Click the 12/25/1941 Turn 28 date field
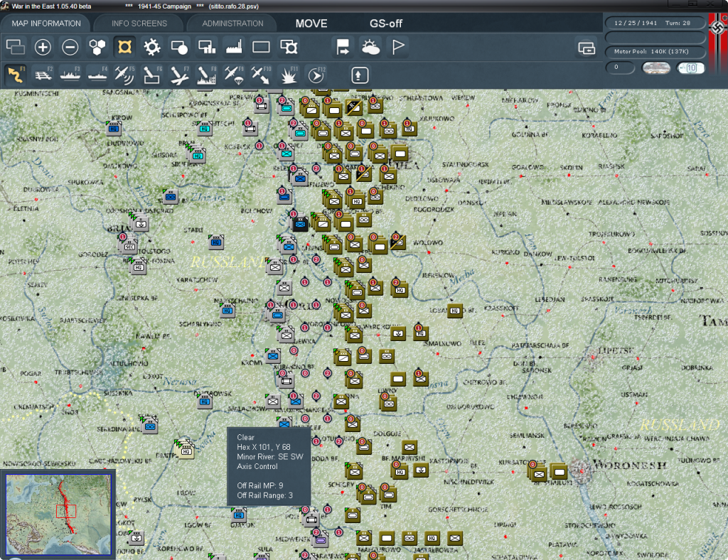The height and width of the screenshot is (560, 728). click(x=655, y=23)
